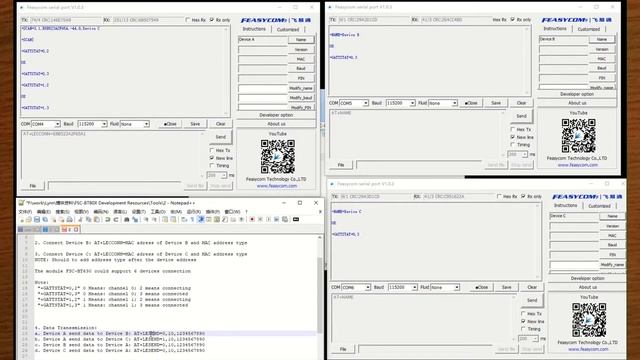
Task: Switch to Customized tab in Device C window
Action: pos(599,206)
